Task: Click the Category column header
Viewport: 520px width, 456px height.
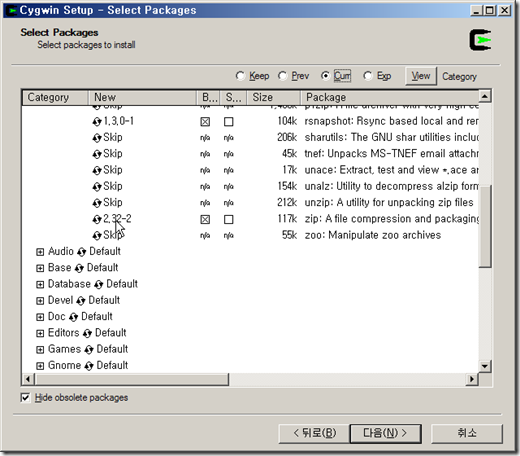Action: tap(55, 97)
